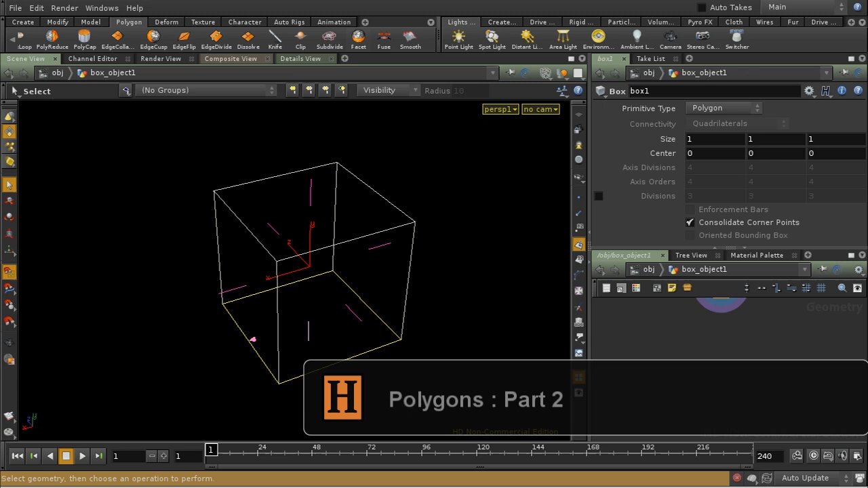
Task: Stop timeline playback
Action: point(66,456)
